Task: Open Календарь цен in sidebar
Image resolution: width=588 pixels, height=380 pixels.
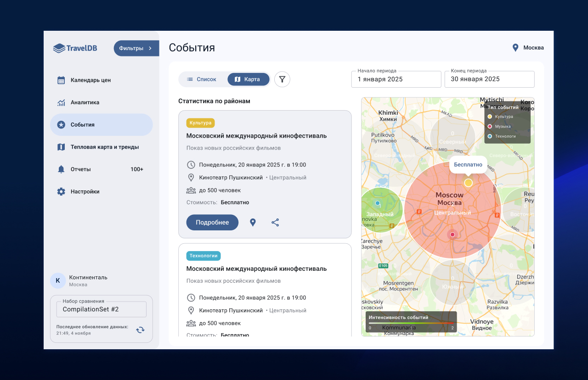Action: 101,80
